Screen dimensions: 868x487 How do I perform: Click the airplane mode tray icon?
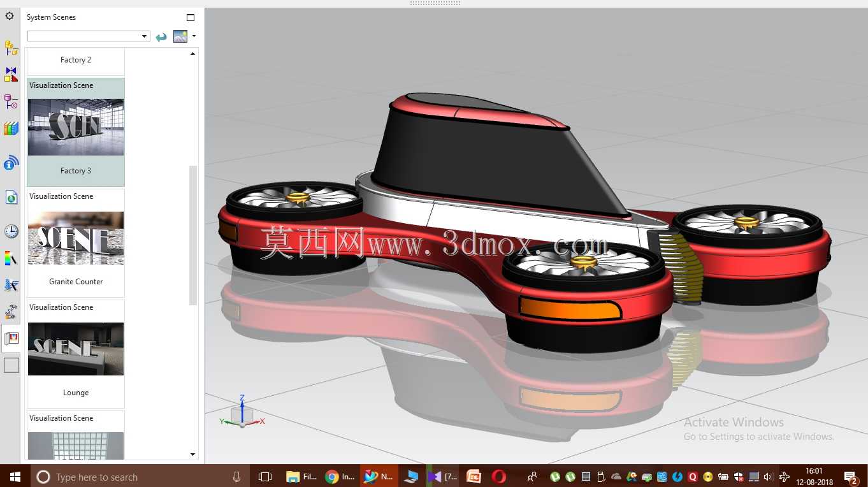coord(785,477)
